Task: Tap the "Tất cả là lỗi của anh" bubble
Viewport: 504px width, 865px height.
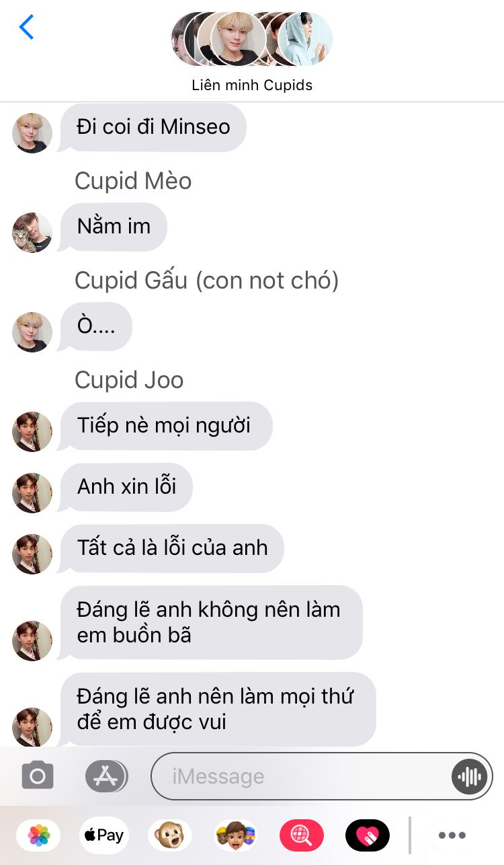Action: point(172,548)
